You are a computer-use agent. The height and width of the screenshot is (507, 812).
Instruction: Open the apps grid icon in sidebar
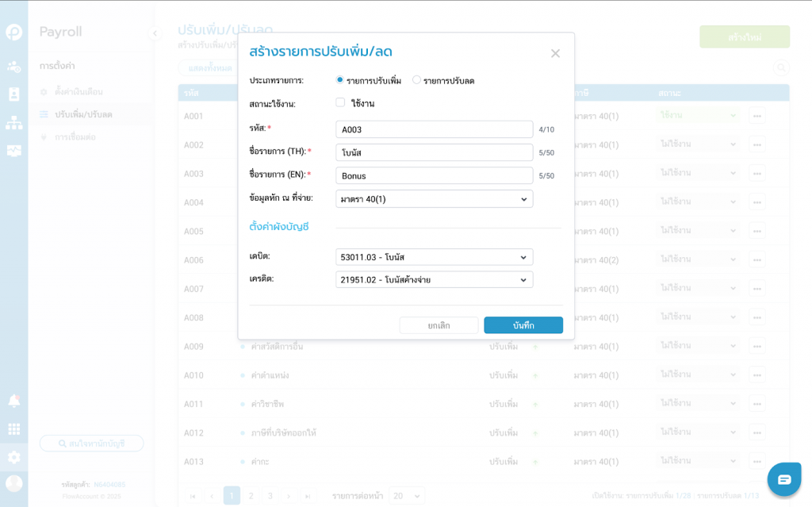coord(13,428)
